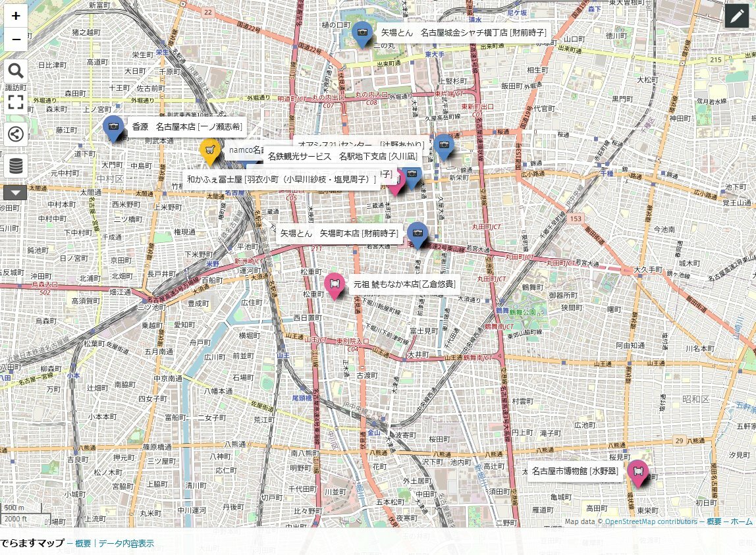Open label 名古屋市博物館 [水野翠]

tap(575, 471)
